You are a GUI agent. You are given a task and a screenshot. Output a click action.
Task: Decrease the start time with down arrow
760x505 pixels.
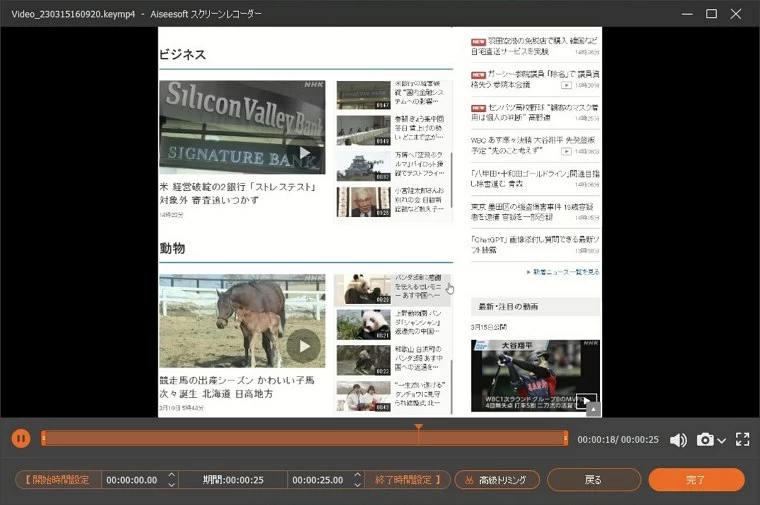click(172, 485)
